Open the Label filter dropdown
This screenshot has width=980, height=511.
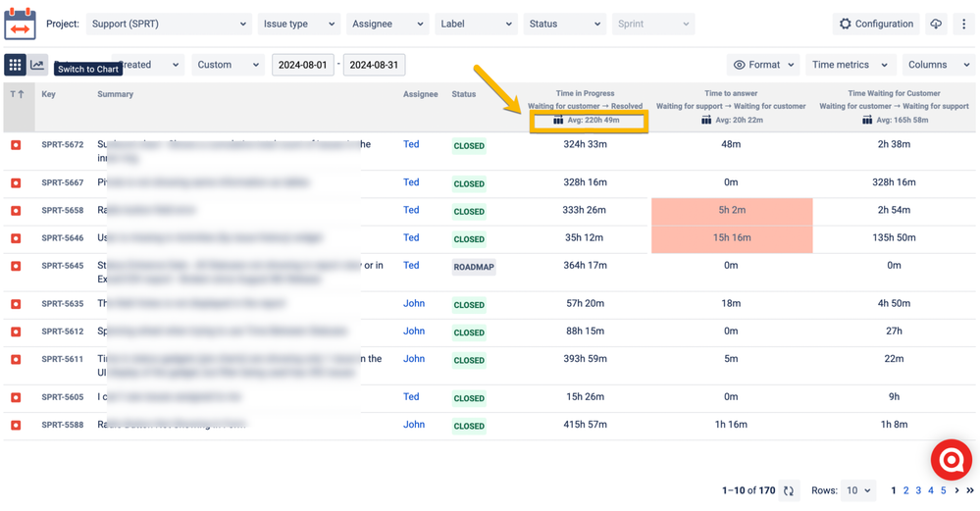[476, 24]
